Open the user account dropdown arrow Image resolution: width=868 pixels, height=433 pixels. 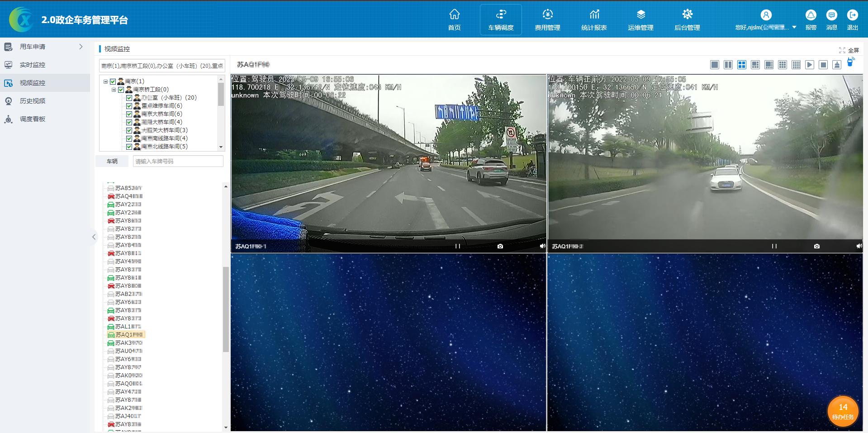pos(794,28)
